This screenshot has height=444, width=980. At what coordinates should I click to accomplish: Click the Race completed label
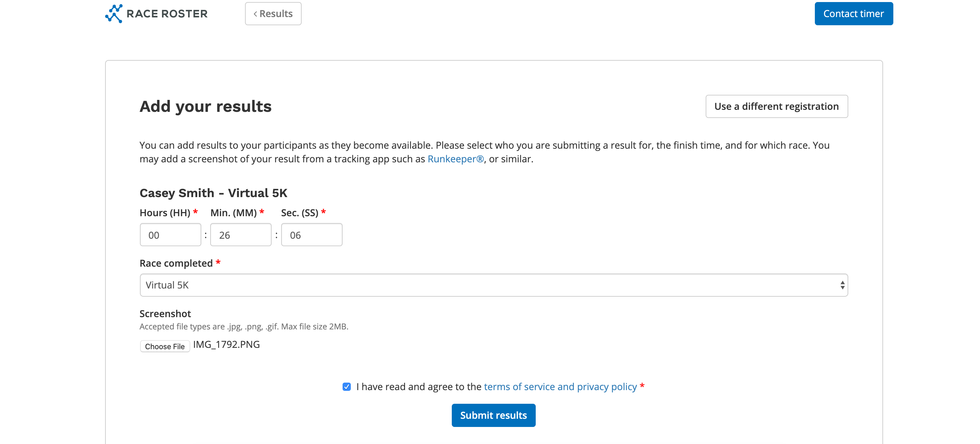click(x=176, y=263)
